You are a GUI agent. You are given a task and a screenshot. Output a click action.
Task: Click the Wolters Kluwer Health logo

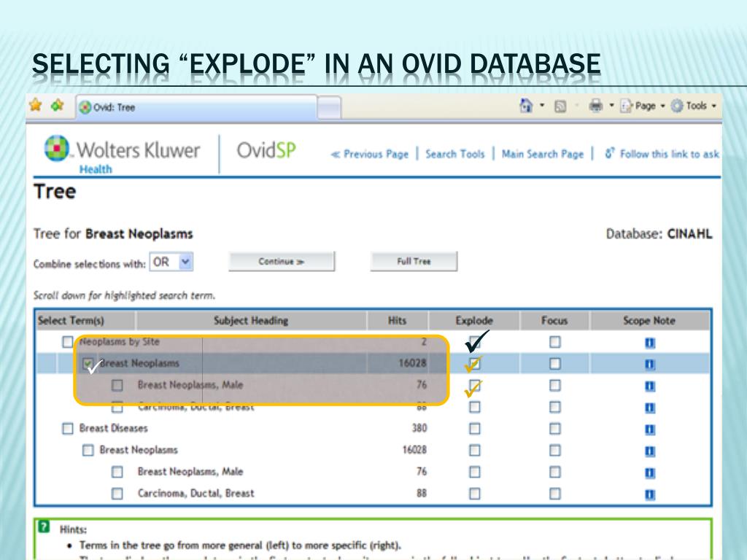pos(122,154)
